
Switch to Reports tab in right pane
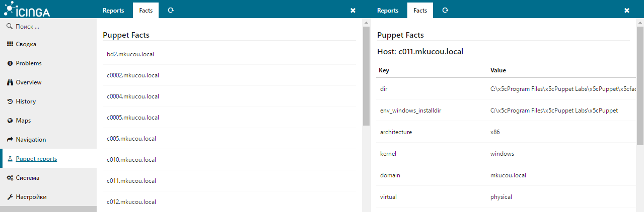[388, 10]
